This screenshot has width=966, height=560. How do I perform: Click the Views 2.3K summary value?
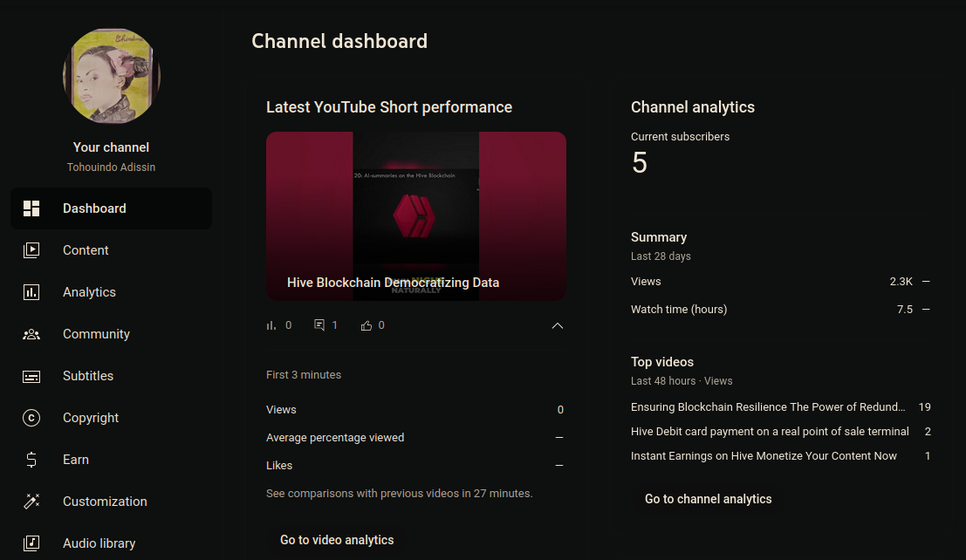pos(901,282)
